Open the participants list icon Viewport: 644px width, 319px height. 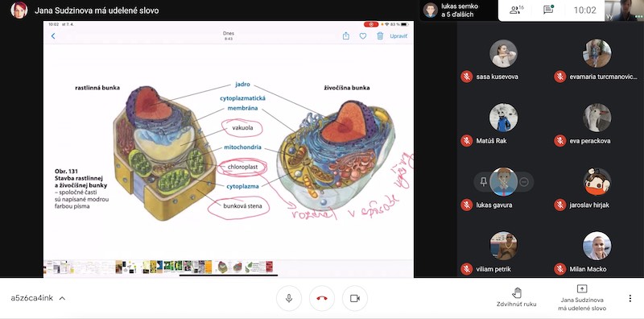(x=516, y=10)
